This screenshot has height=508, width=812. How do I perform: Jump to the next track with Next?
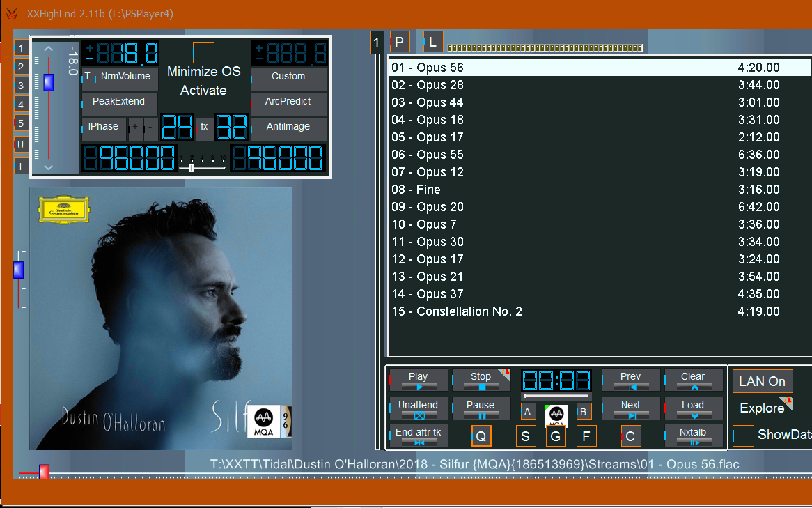point(631,408)
